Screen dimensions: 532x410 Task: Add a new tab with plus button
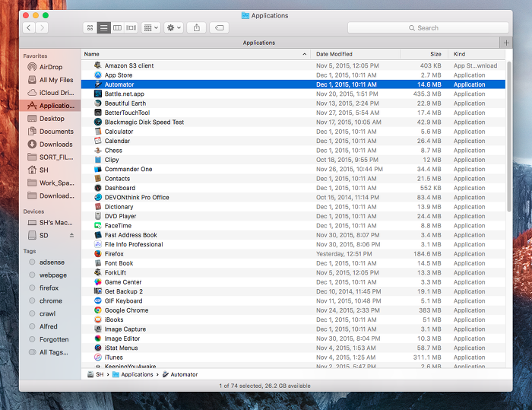506,43
